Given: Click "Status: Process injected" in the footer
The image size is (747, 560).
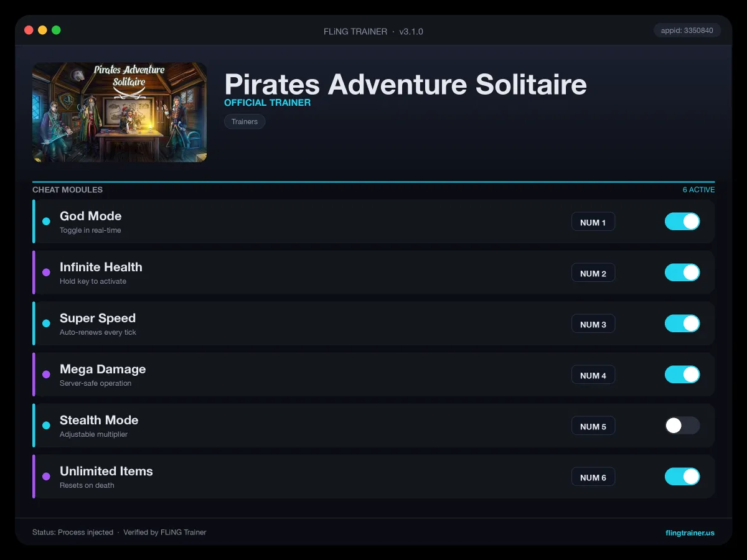Looking at the screenshot, I should tap(73, 533).
